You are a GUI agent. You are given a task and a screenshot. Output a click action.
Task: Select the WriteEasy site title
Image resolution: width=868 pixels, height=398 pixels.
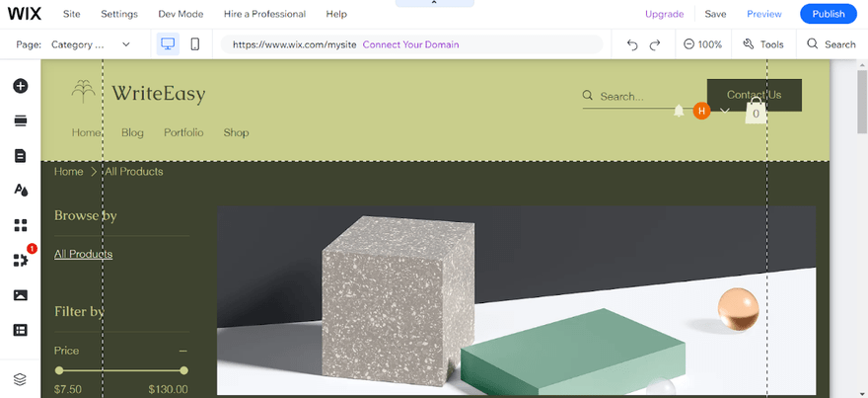pos(159,93)
